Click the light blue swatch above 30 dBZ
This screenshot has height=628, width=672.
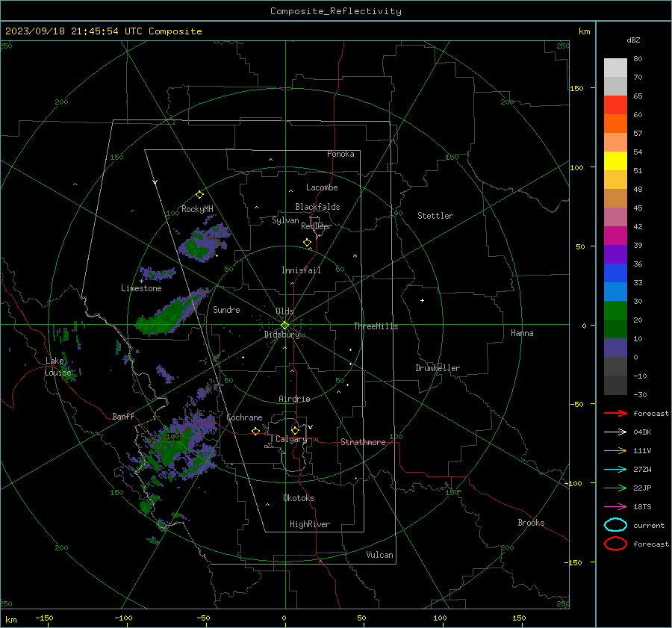point(615,292)
